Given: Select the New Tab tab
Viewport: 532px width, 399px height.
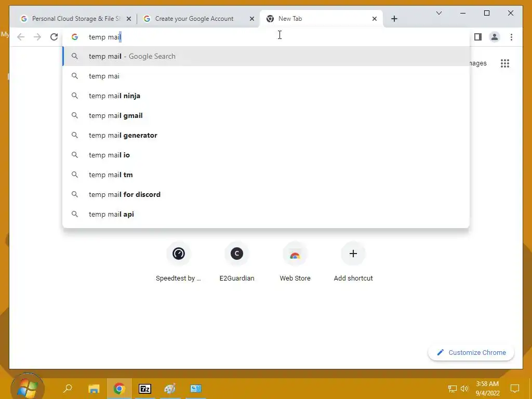Looking at the screenshot, I should (321, 19).
